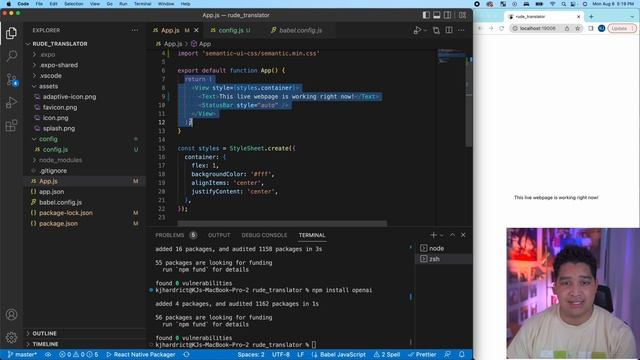Reload the browser page
This screenshot has height=360, width=640.
pyautogui.click(x=502, y=28)
